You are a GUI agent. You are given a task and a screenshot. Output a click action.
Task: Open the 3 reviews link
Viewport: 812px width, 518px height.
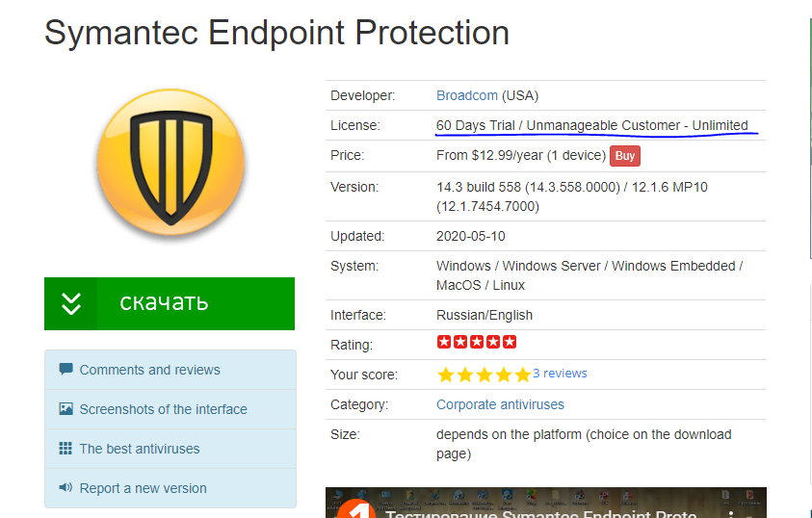[560, 374]
